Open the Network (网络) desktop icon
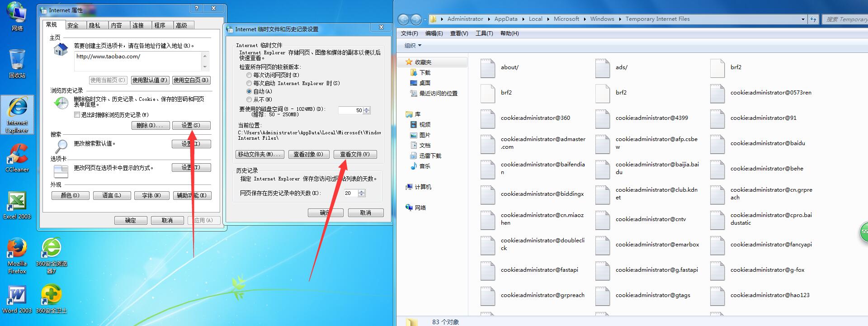868x326 pixels. point(17,16)
